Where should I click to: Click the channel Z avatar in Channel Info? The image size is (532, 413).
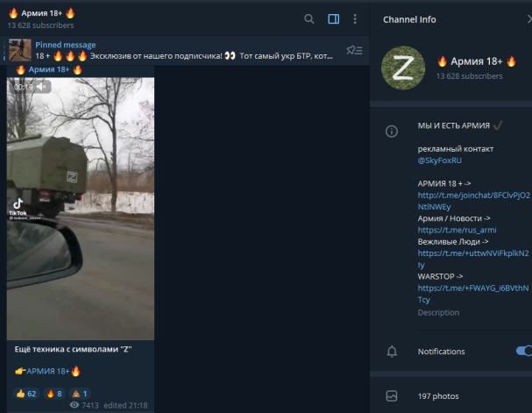(x=403, y=68)
